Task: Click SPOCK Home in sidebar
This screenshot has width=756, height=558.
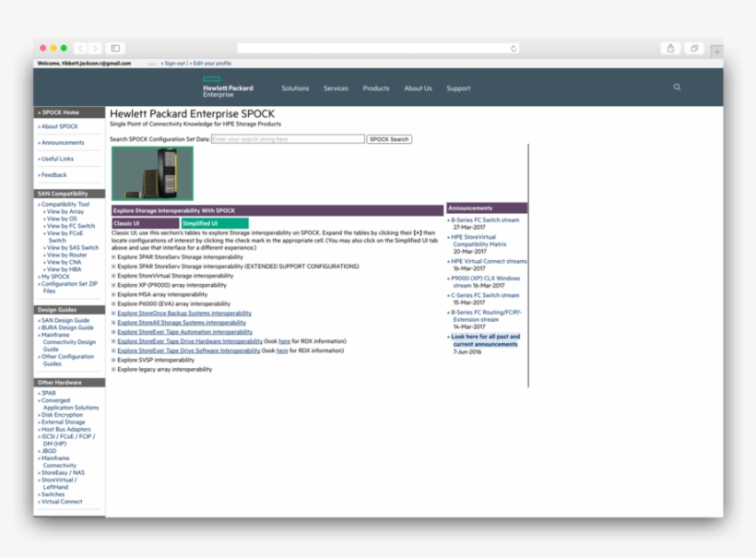Action: 60,113
